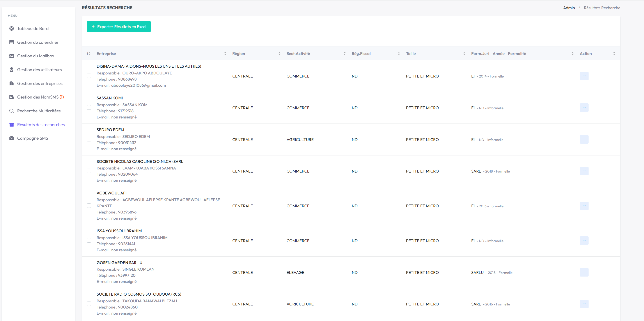This screenshot has width=644, height=321.
Task: Select checkbox for AGBEWOUL AFI
Action: (x=89, y=206)
